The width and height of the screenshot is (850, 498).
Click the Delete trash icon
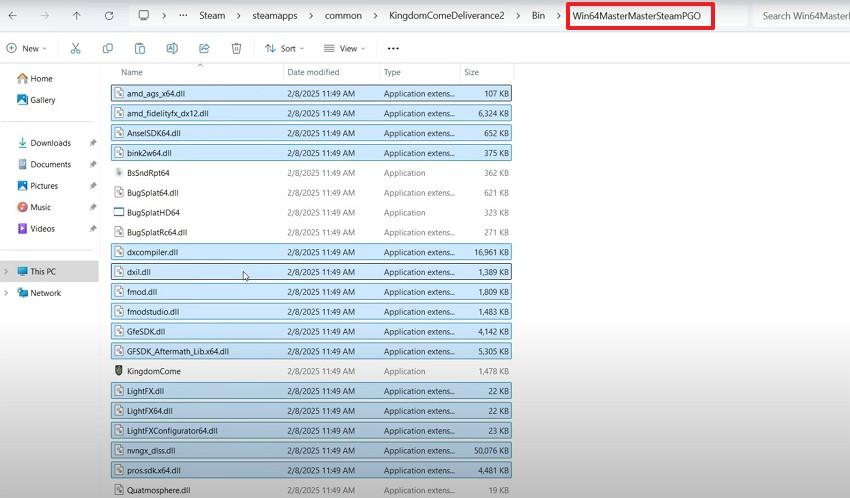click(x=236, y=48)
